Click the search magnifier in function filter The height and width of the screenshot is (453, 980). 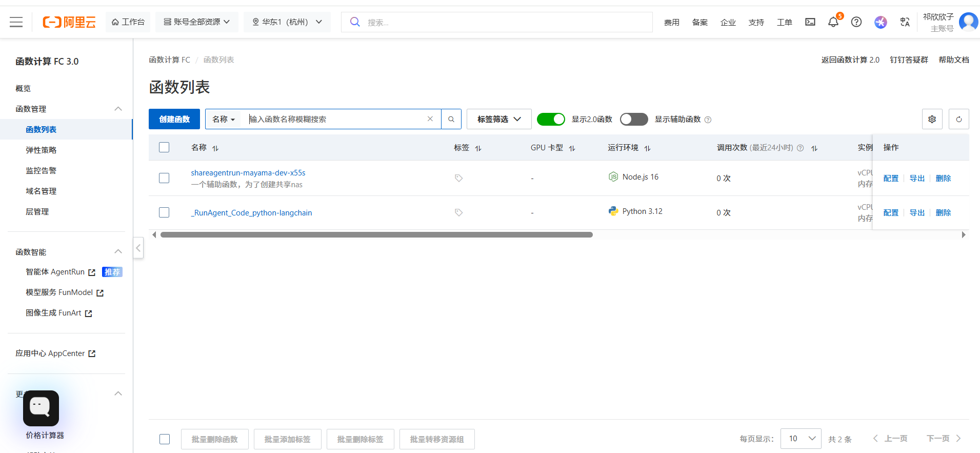pyautogui.click(x=451, y=119)
